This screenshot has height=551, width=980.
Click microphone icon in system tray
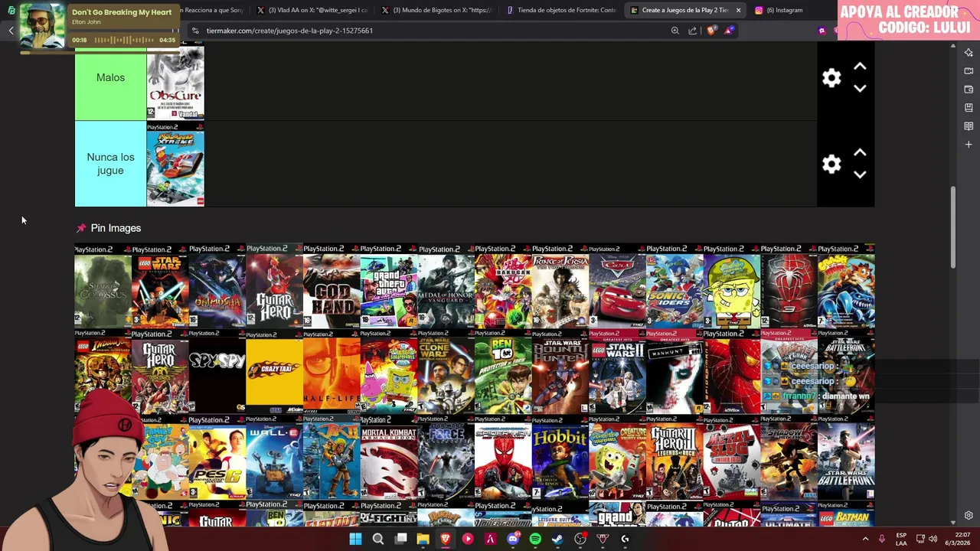(882, 539)
